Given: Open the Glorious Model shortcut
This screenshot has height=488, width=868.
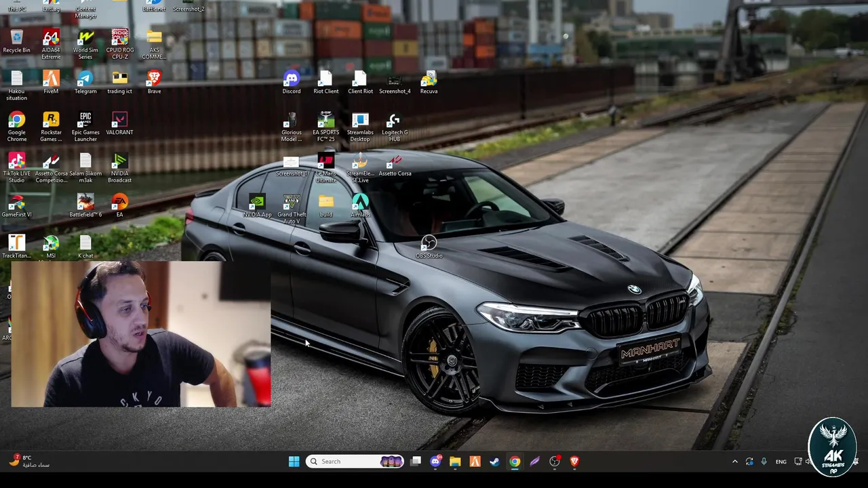Looking at the screenshot, I should click(x=292, y=127).
